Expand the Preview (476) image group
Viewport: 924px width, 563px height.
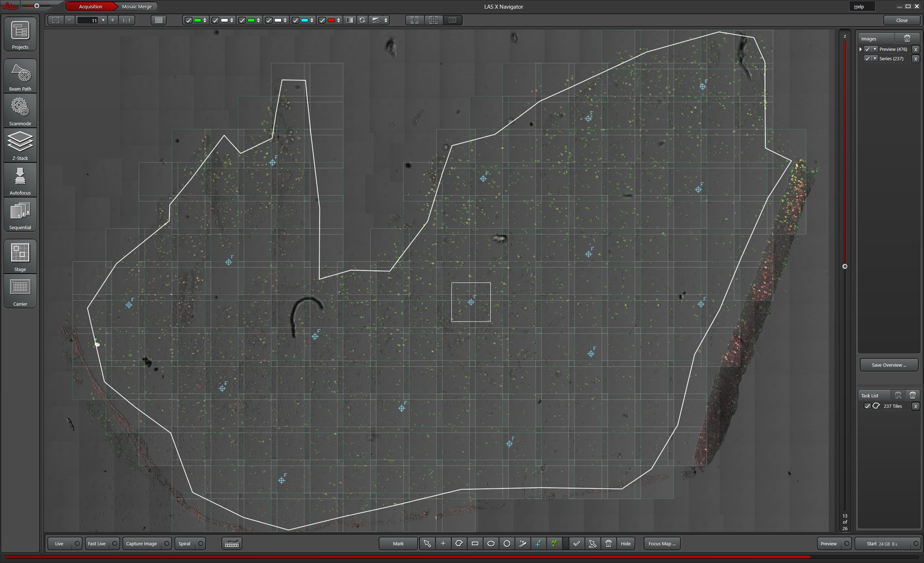(860, 49)
